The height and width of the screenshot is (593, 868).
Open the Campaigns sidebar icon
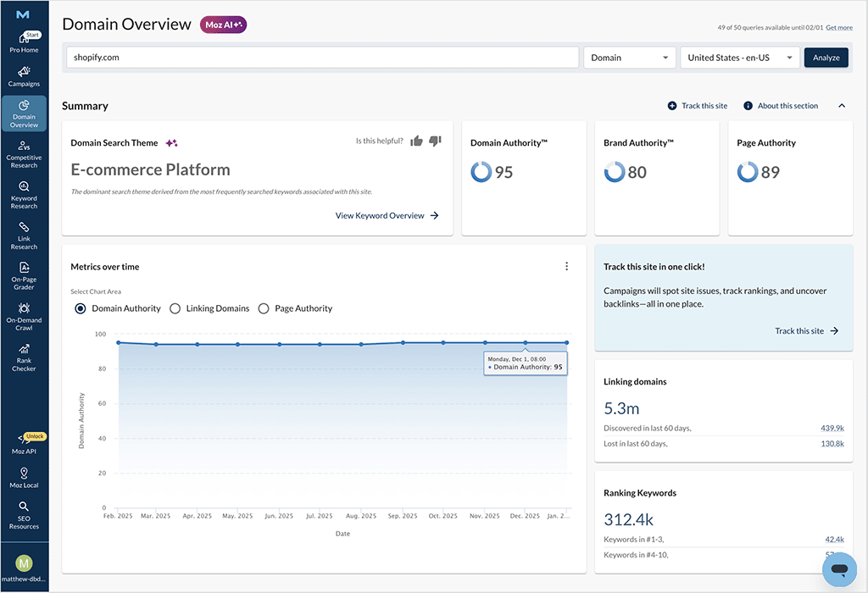tap(25, 76)
